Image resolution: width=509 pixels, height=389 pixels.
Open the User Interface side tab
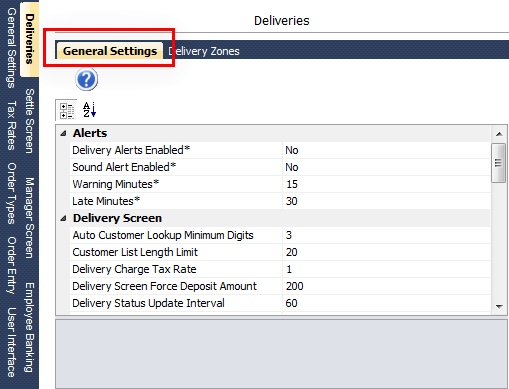(x=11, y=342)
